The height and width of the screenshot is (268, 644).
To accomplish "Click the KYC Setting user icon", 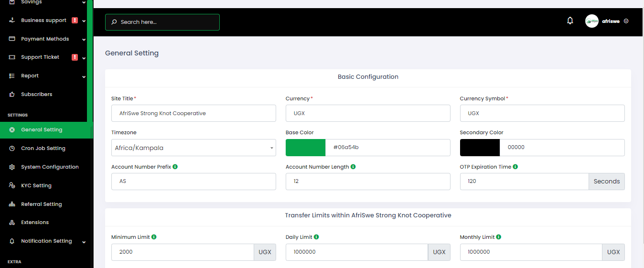I will point(12,186).
